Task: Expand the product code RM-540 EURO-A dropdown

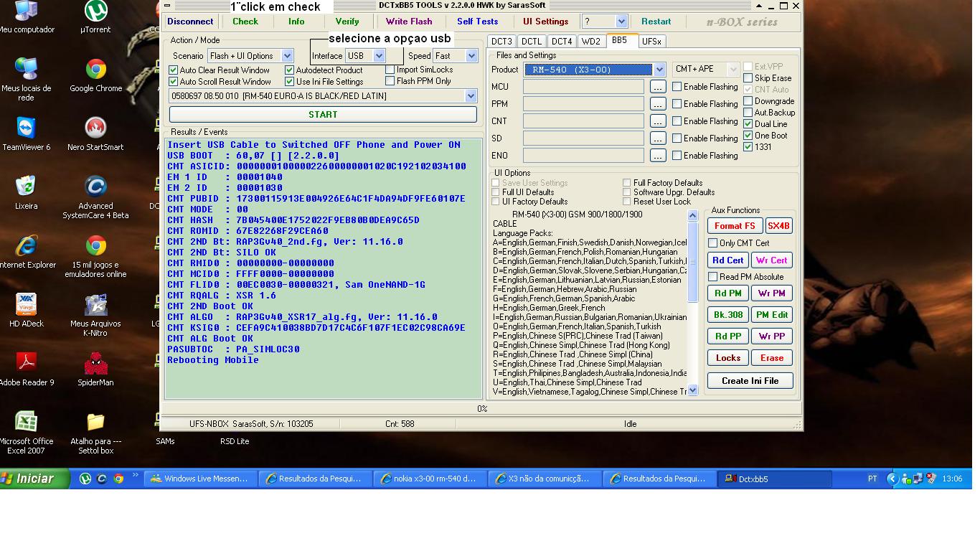Action: pyautogui.click(x=471, y=96)
